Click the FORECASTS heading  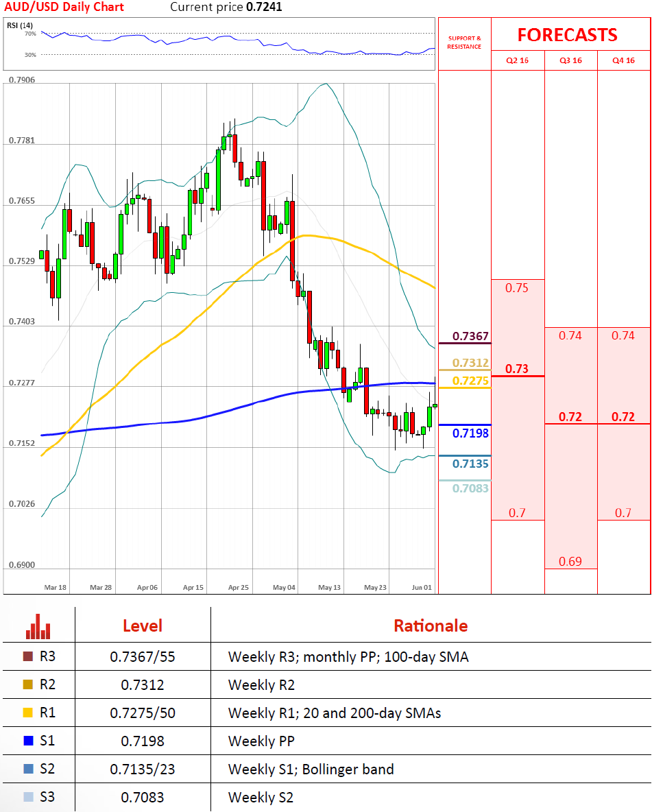click(568, 35)
